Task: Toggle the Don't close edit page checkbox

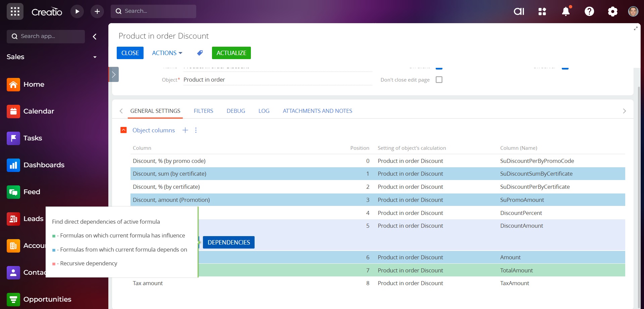Action: pyautogui.click(x=439, y=80)
